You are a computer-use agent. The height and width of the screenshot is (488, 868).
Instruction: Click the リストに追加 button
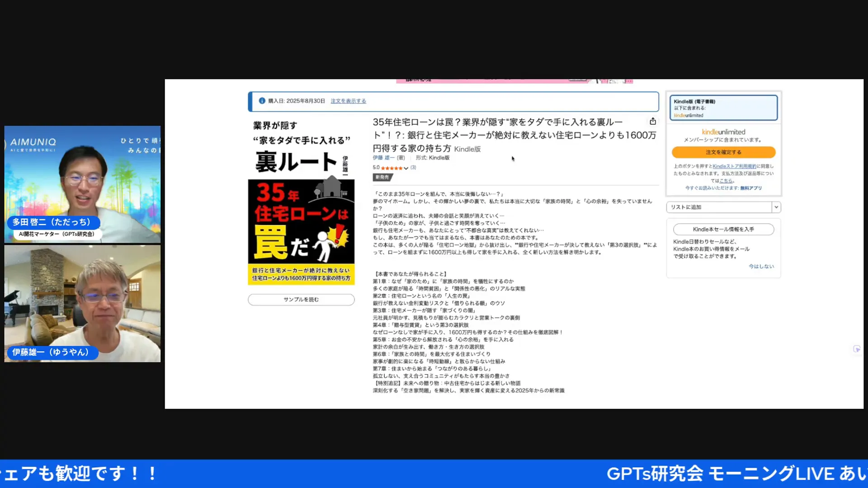719,207
